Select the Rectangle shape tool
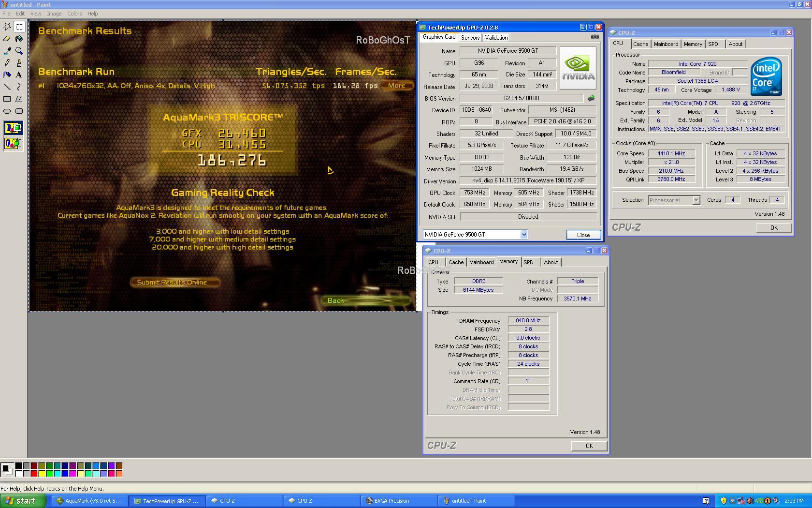812x508 pixels. (7, 99)
